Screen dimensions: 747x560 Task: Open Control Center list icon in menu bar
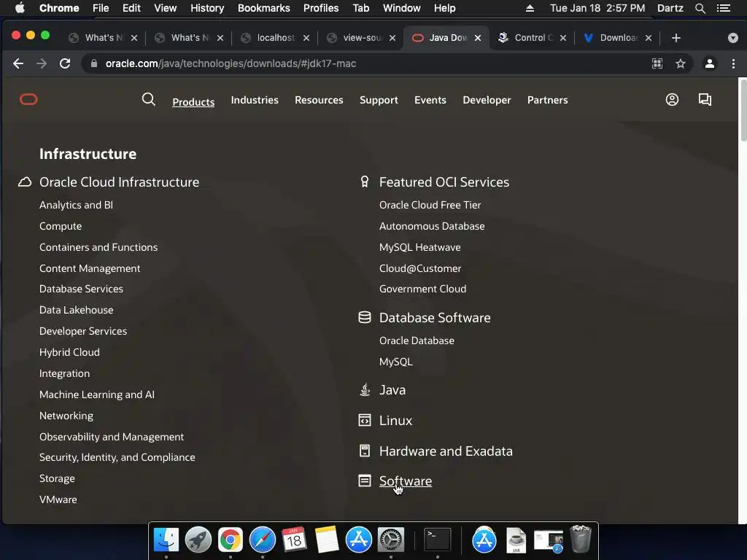click(723, 8)
